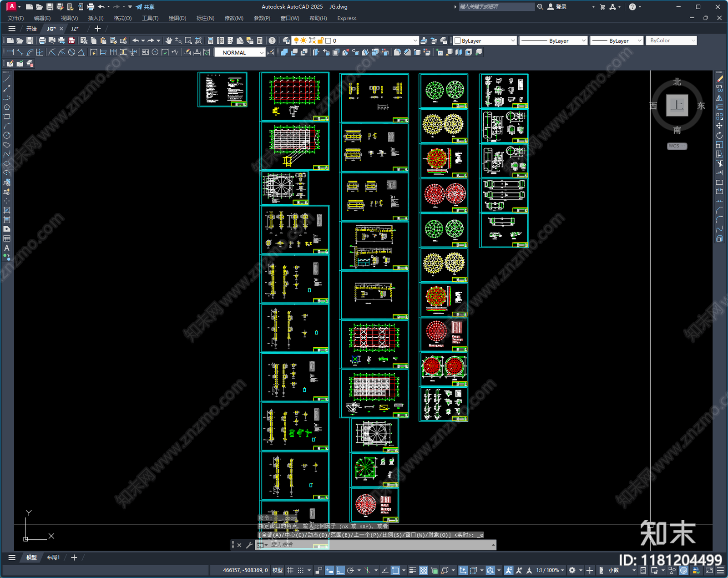Screen dimensions: 728x578
Task: Open the 绘图(D) menu
Action: (x=177, y=18)
